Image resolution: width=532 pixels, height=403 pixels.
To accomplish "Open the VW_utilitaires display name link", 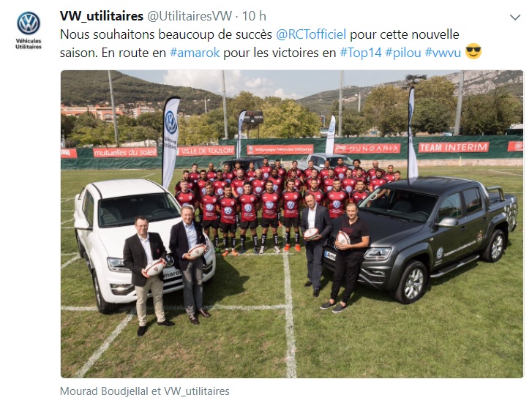I will click(102, 16).
